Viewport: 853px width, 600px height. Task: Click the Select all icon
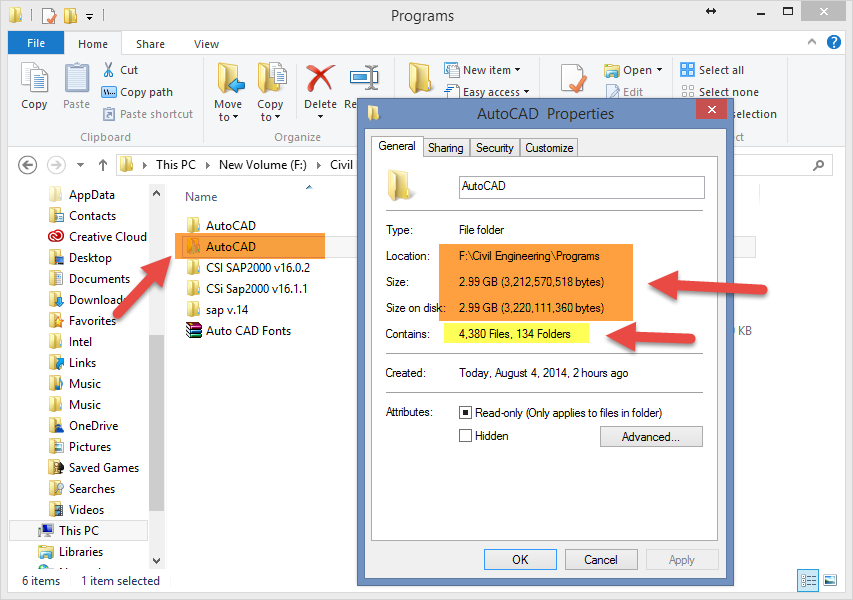pos(685,70)
